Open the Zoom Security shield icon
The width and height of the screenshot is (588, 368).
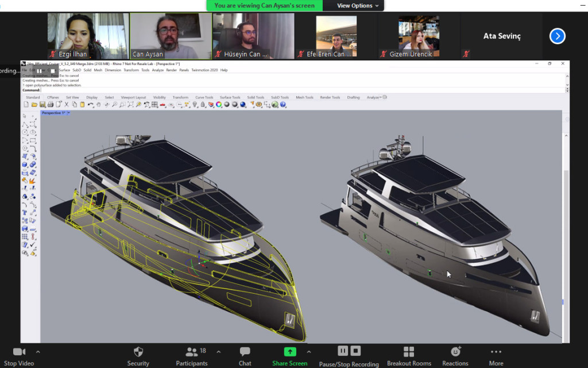pyautogui.click(x=138, y=352)
